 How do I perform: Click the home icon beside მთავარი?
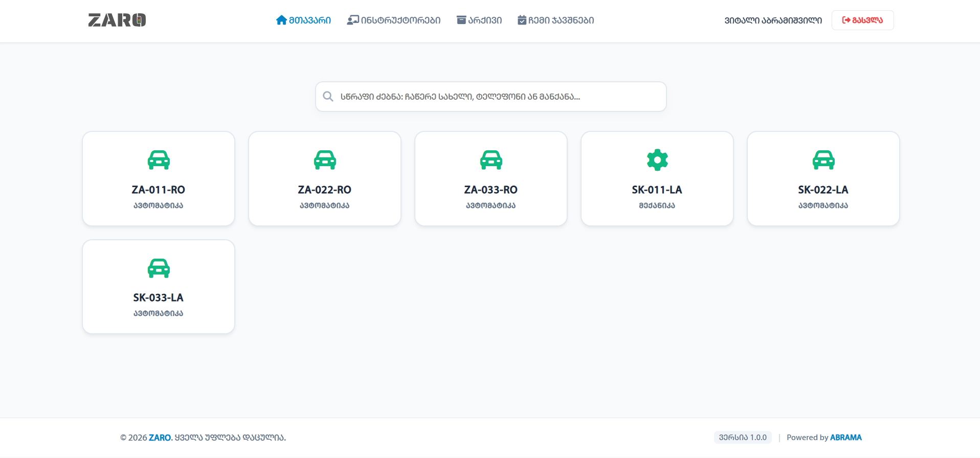tap(281, 20)
